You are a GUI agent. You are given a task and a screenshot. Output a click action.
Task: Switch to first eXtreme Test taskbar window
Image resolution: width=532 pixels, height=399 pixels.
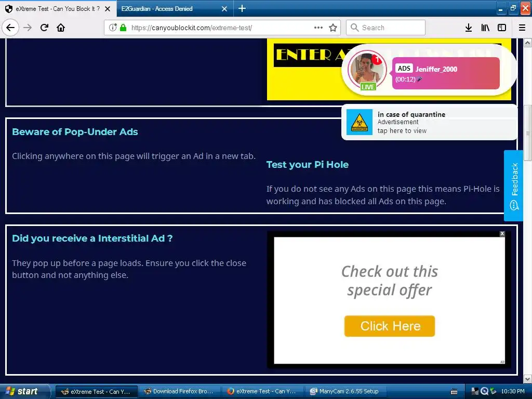click(96, 392)
